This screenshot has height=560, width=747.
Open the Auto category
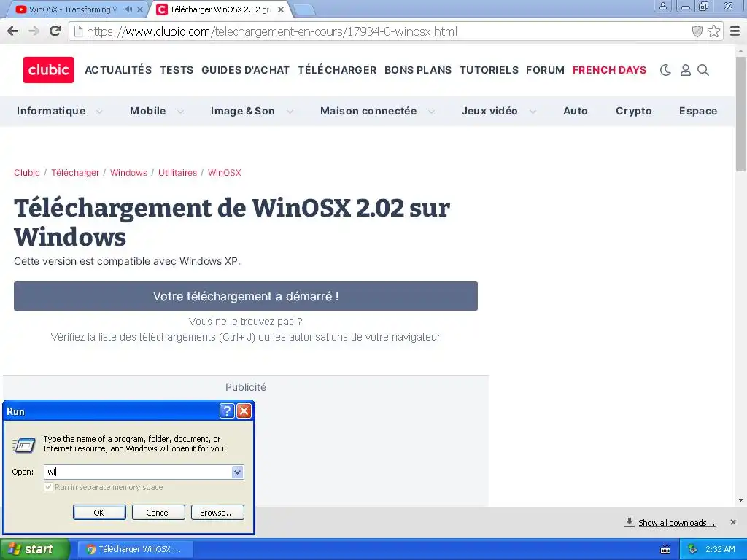coord(576,111)
